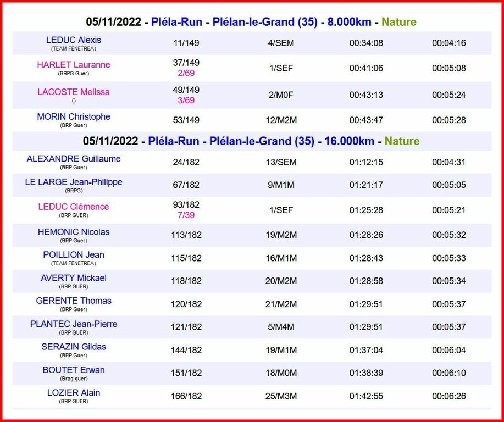Click the AVERTY Mickael name link

tap(74, 278)
